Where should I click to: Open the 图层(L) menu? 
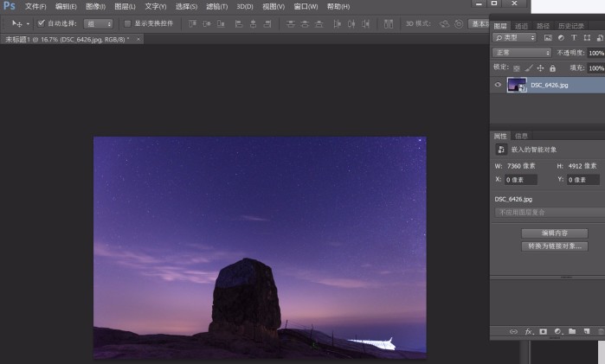click(x=125, y=7)
